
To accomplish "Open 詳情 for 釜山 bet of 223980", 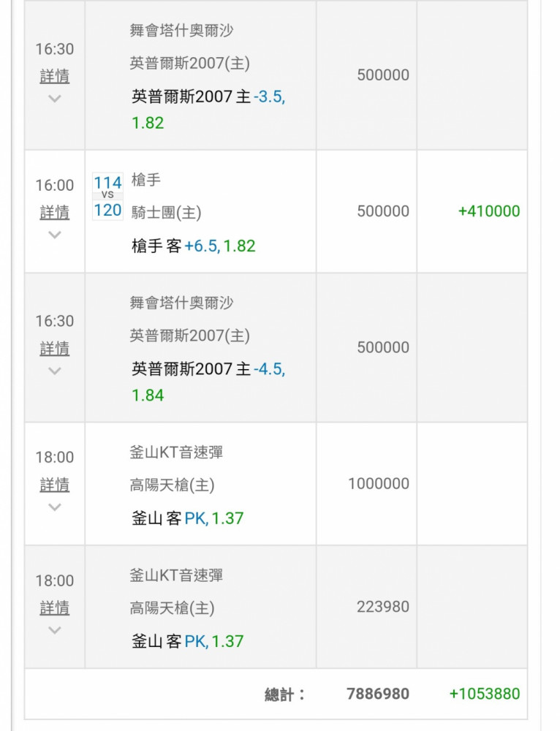I will pos(55,607).
